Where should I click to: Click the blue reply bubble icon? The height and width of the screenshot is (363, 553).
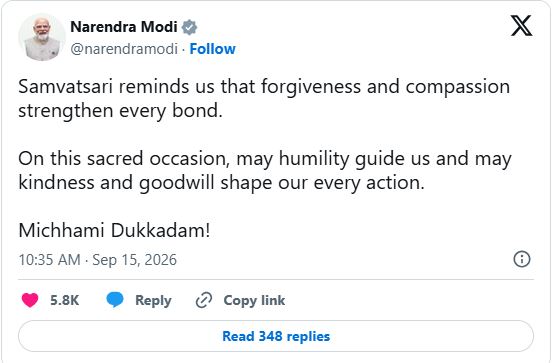pos(115,300)
